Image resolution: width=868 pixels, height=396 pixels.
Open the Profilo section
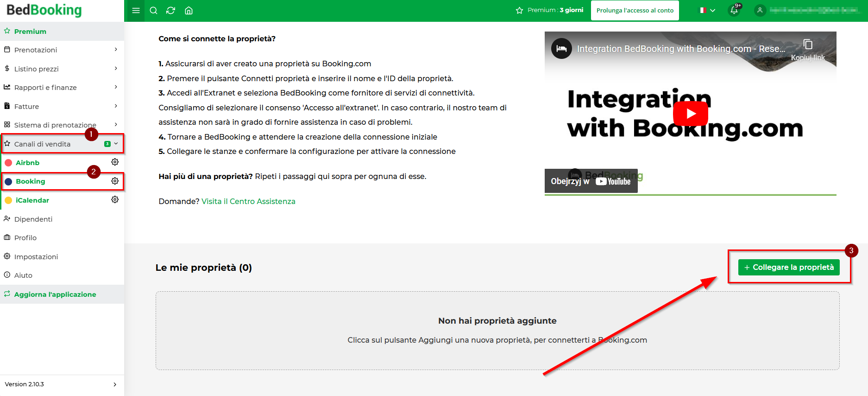(62, 237)
